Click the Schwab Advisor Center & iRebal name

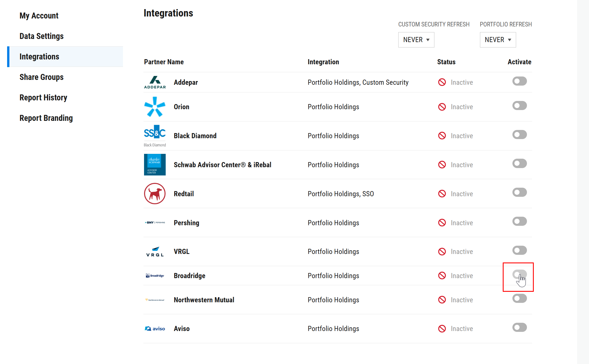pos(222,165)
